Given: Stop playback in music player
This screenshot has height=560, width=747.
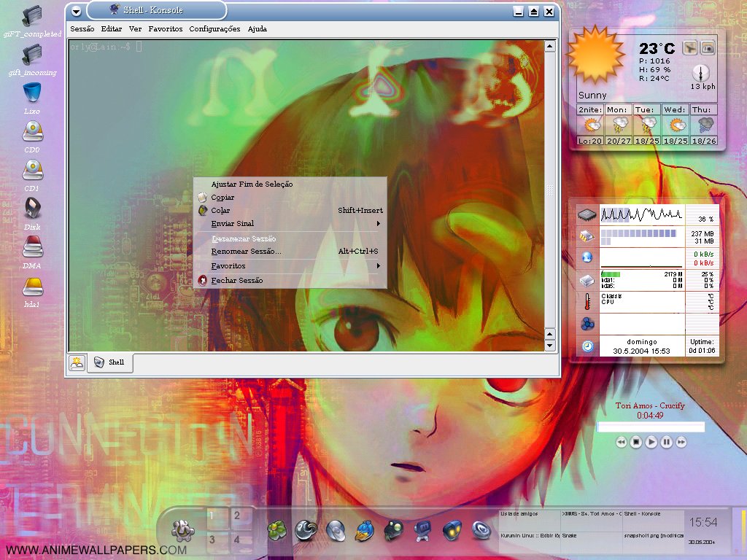Looking at the screenshot, I should (x=636, y=443).
